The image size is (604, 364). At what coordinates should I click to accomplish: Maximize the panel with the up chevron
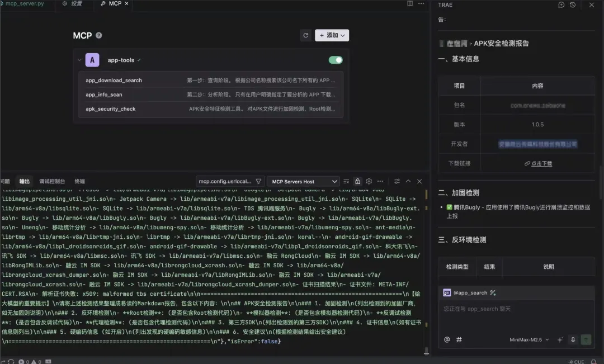[408, 181]
